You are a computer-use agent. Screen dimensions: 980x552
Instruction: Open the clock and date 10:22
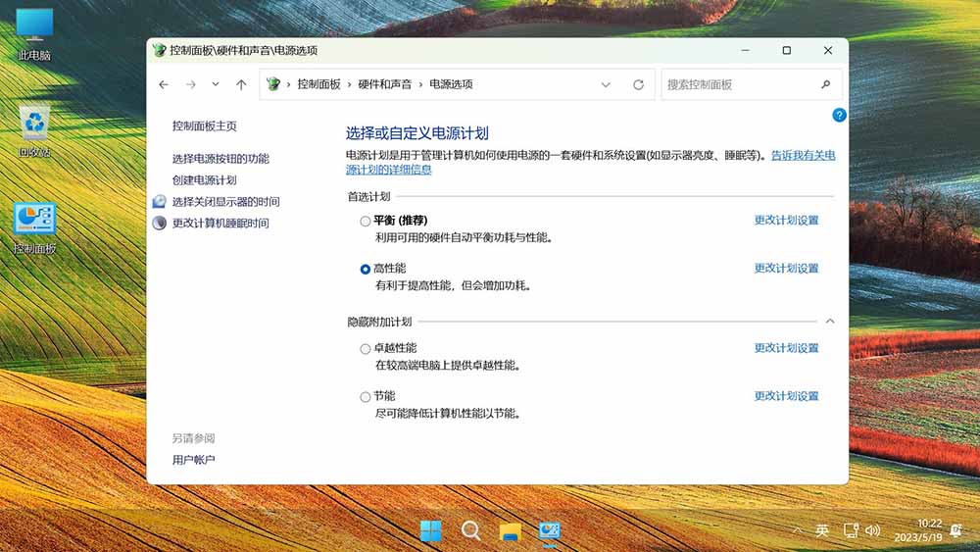point(917,530)
